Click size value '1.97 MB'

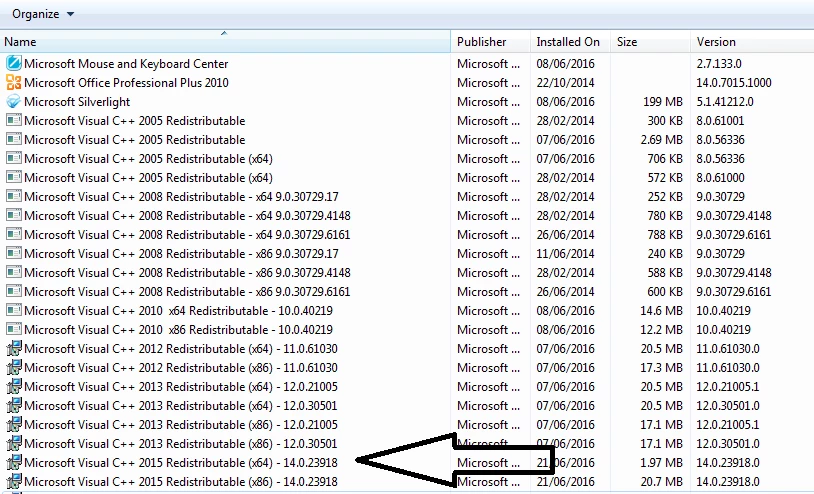[x=661, y=462]
